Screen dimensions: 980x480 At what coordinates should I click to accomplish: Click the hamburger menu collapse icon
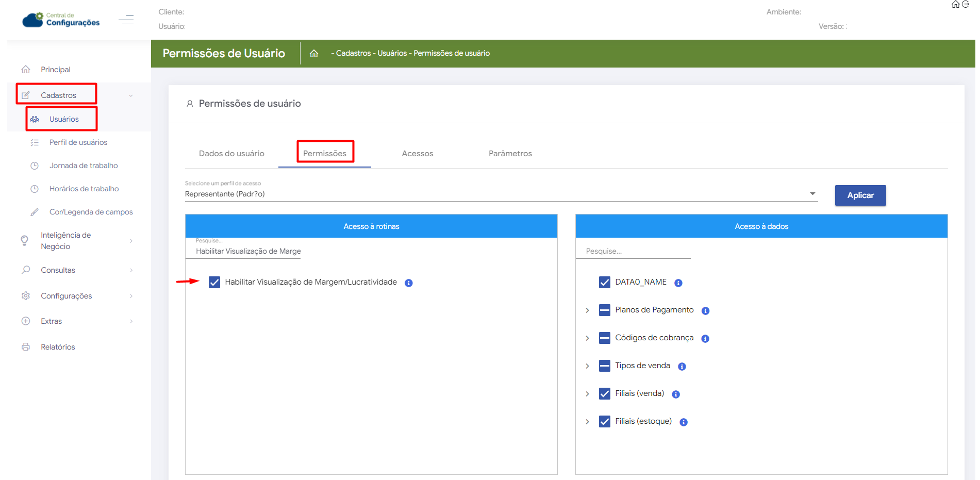click(126, 20)
